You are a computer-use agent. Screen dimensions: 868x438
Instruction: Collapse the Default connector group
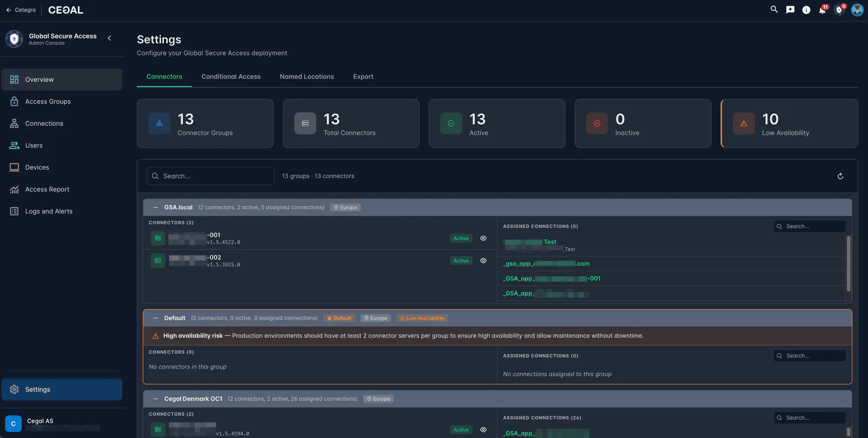pos(155,318)
